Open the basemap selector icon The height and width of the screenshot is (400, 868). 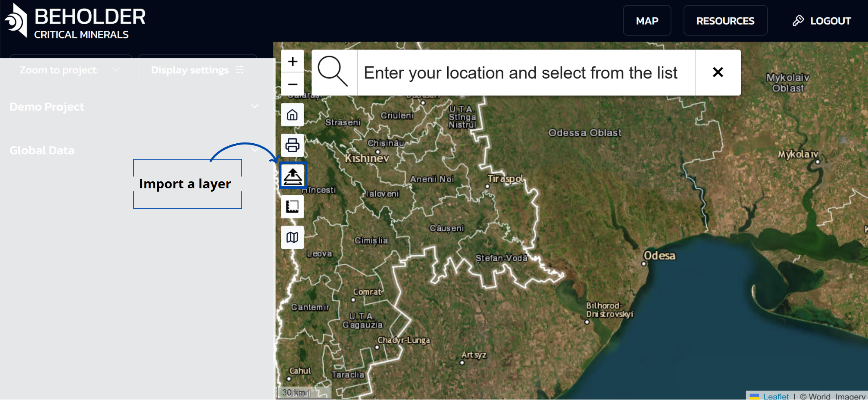coord(292,237)
